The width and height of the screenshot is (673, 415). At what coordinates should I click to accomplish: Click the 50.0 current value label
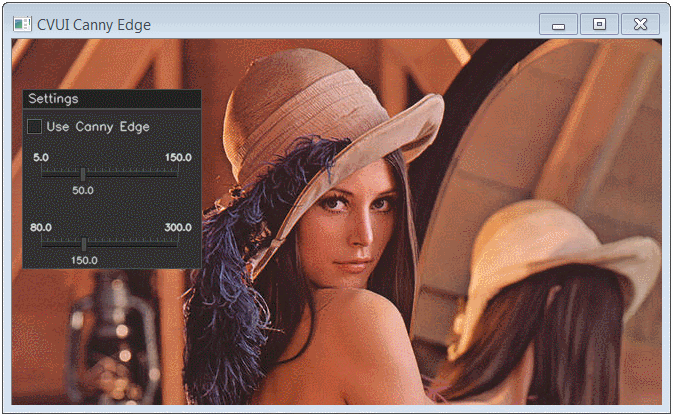click(x=83, y=191)
